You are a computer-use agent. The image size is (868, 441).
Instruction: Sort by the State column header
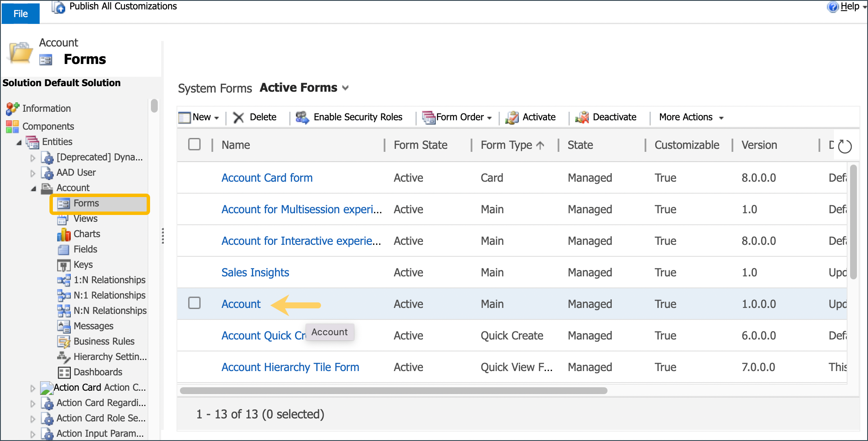(580, 145)
